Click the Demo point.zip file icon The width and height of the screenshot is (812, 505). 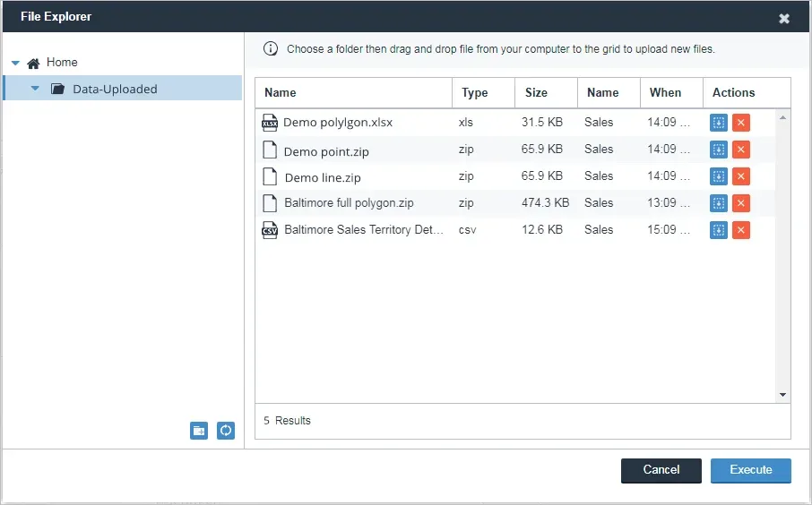270,150
